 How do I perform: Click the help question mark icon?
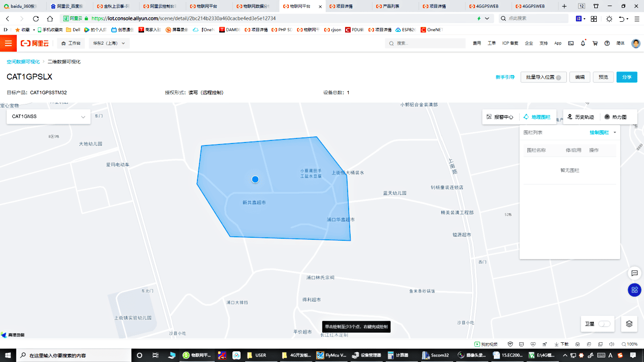(607, 43)
